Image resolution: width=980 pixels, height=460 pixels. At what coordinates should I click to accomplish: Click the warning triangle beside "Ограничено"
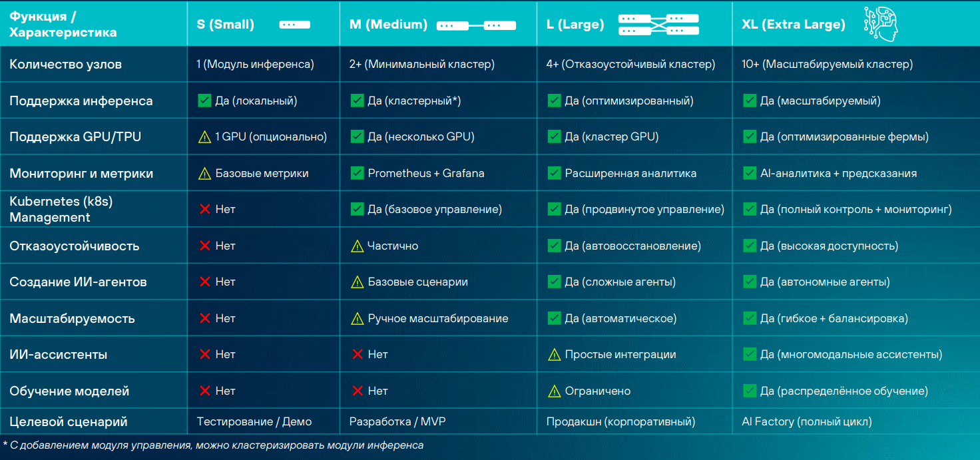tap(555, 391)
